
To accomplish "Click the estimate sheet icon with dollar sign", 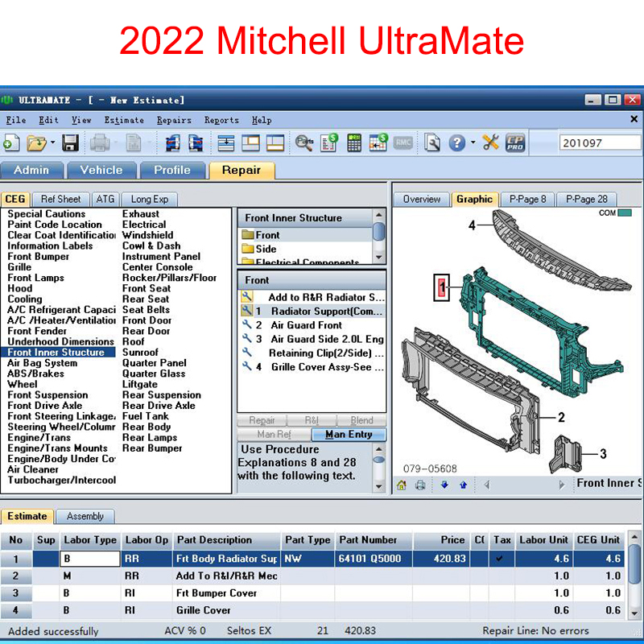I will [x=329, y=142].
